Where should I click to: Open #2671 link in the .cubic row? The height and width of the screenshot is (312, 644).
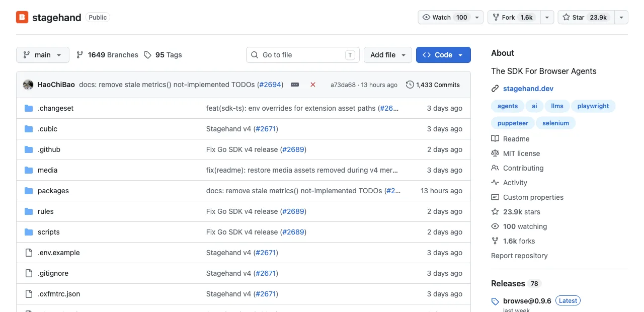pyautogui.click(x=266, y=129)
